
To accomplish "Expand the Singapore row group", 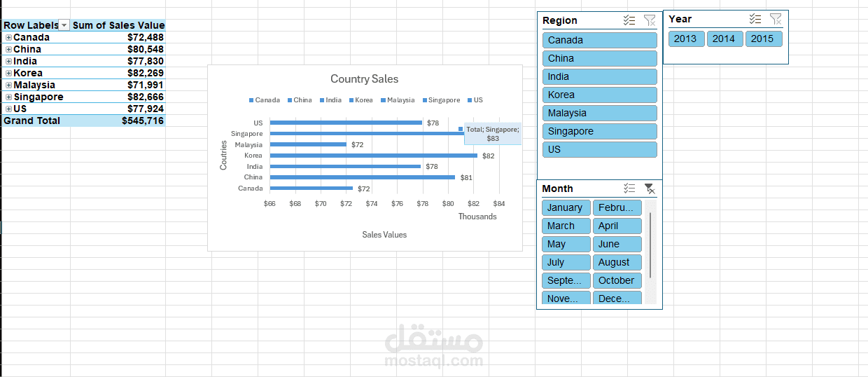I will point(8,97).
